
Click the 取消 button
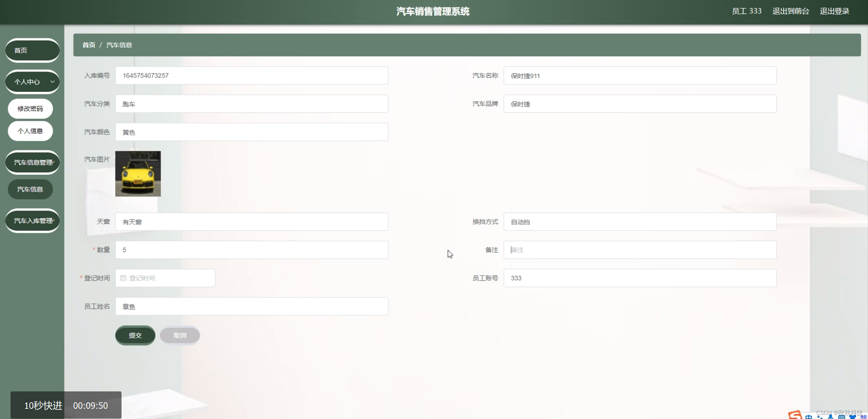[180, 336]
